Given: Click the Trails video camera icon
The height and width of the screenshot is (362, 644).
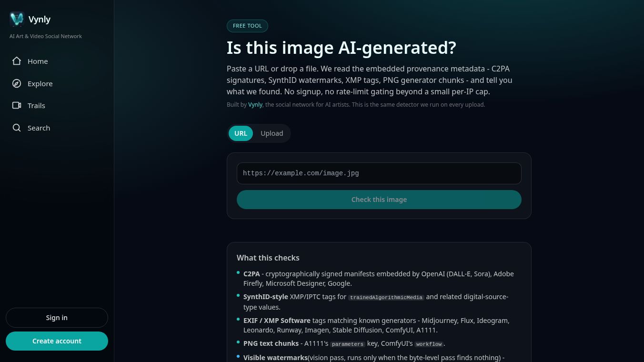Looking at the screenshot, I should pos(17,105).
